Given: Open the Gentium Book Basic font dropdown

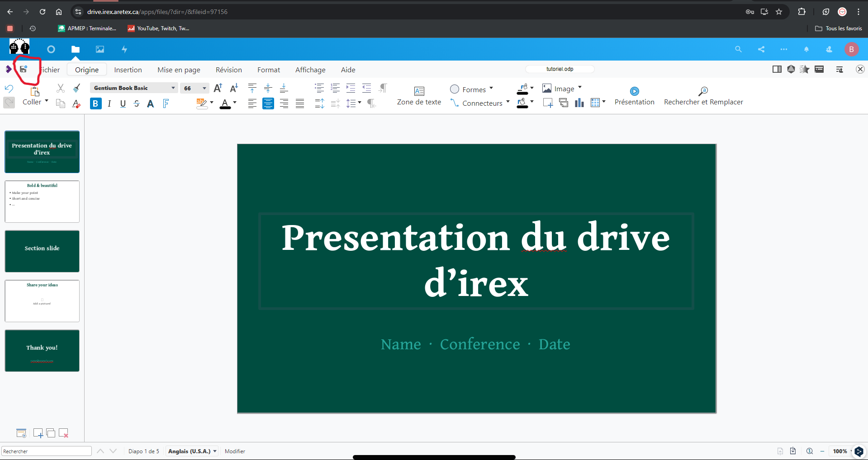Looking at the screenshot, I should tap(173, 88).
